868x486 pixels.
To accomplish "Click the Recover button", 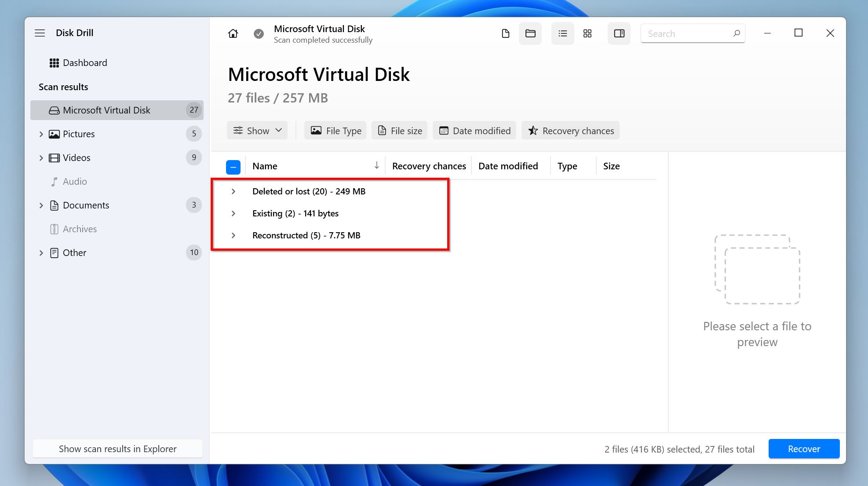I will (x=804, y=449).
